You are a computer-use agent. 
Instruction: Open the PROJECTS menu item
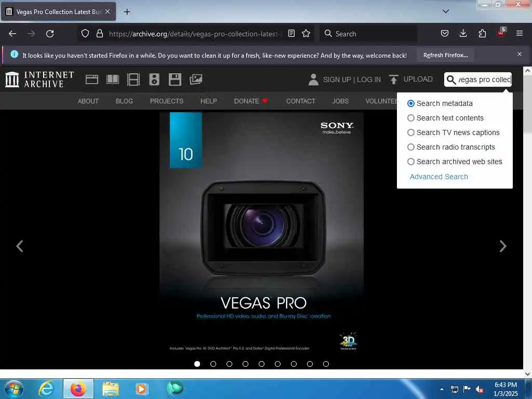(167, 101)
